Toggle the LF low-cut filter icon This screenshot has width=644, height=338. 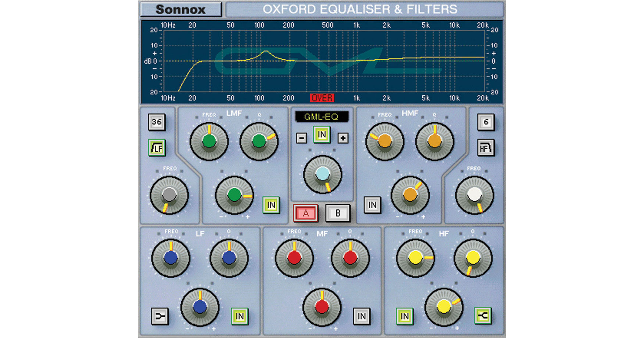coord(157,148)
